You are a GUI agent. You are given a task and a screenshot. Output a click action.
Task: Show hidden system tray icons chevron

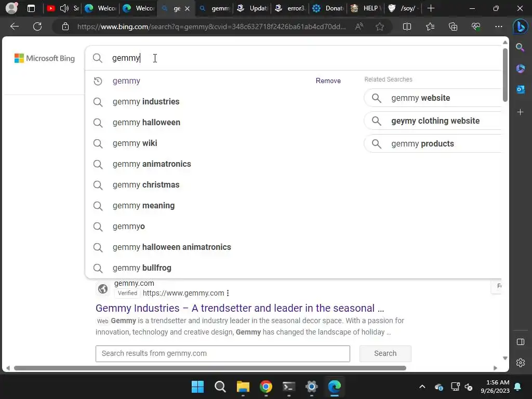(422, 387)
